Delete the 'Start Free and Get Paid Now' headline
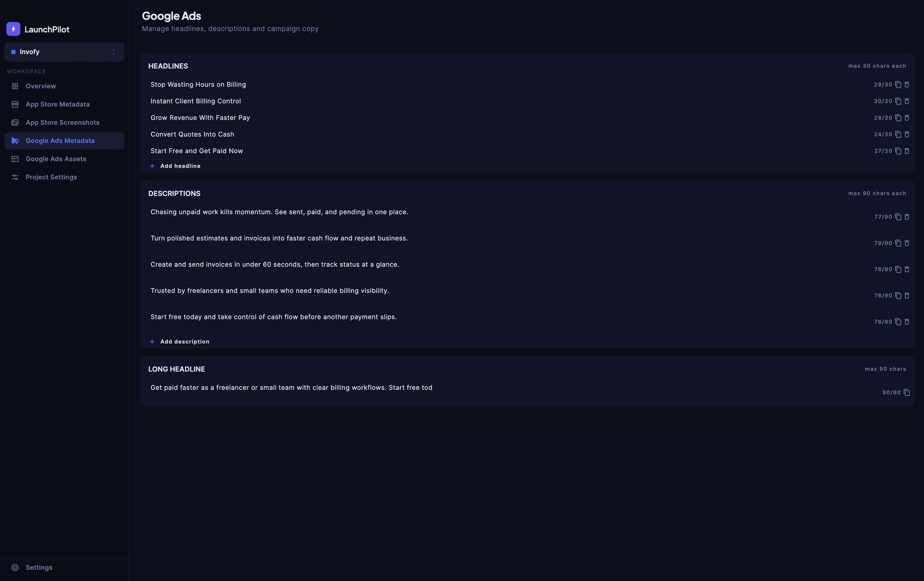This screenshot has height=581, width=924. click(907, 151)
